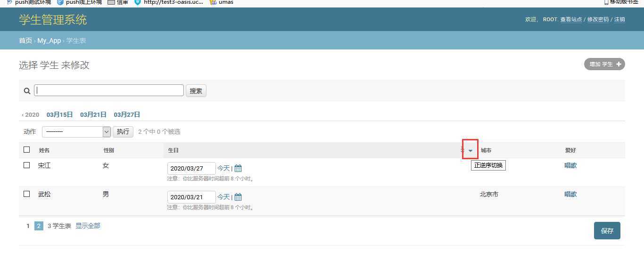This screenshot has width=644, height=269.
Task: Go to page 1 in pagination
Action: 28,226
